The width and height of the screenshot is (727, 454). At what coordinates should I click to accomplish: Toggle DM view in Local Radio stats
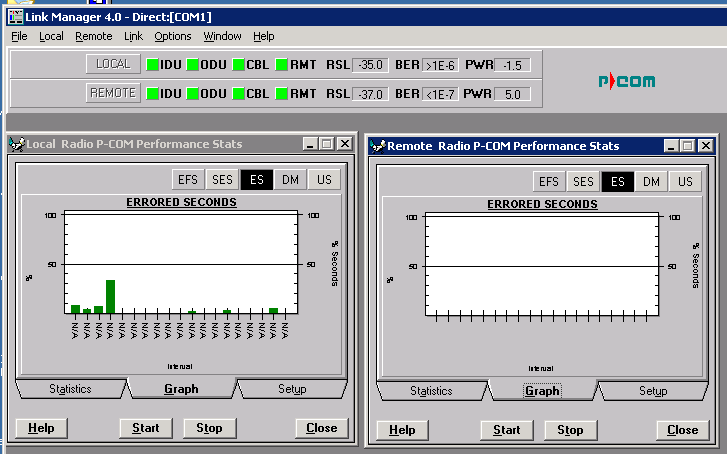click(288, 180)
